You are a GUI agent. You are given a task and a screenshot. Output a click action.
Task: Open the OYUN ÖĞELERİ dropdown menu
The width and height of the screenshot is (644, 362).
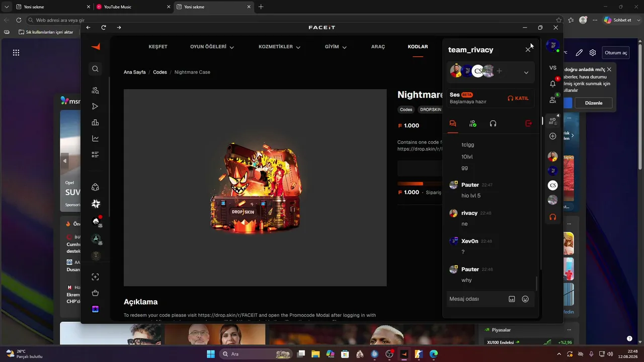[x=212, y=47]
